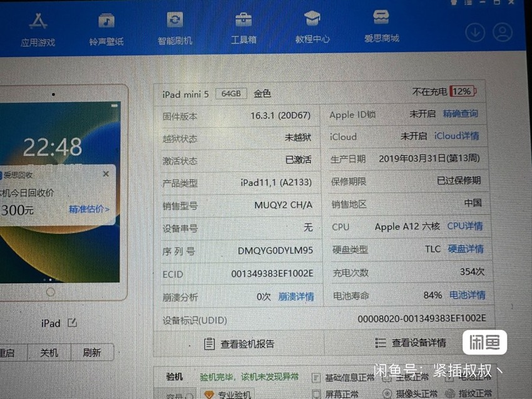Click 查看设备详情 device details button

point(411,343)
